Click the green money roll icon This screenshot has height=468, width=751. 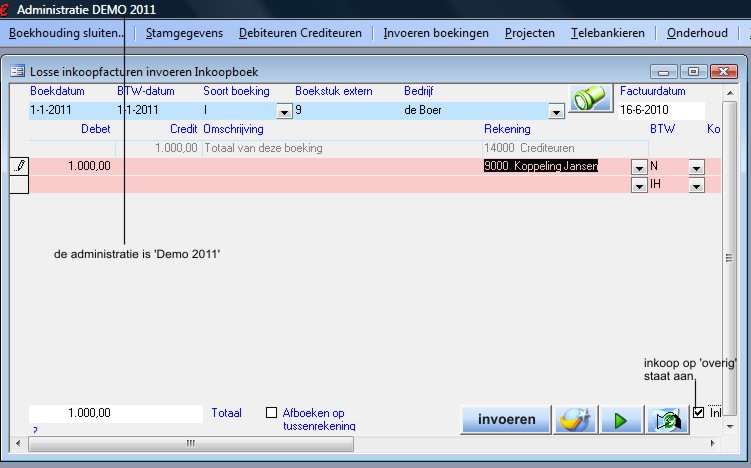590,101
